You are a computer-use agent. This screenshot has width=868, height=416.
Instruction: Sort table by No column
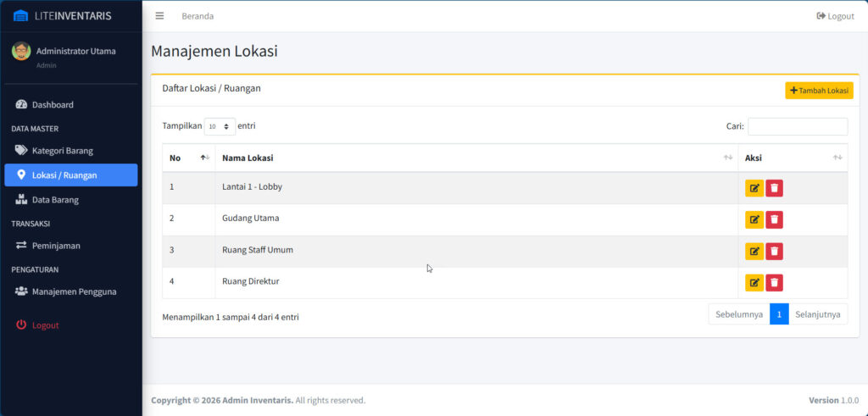tap(188, 158)
